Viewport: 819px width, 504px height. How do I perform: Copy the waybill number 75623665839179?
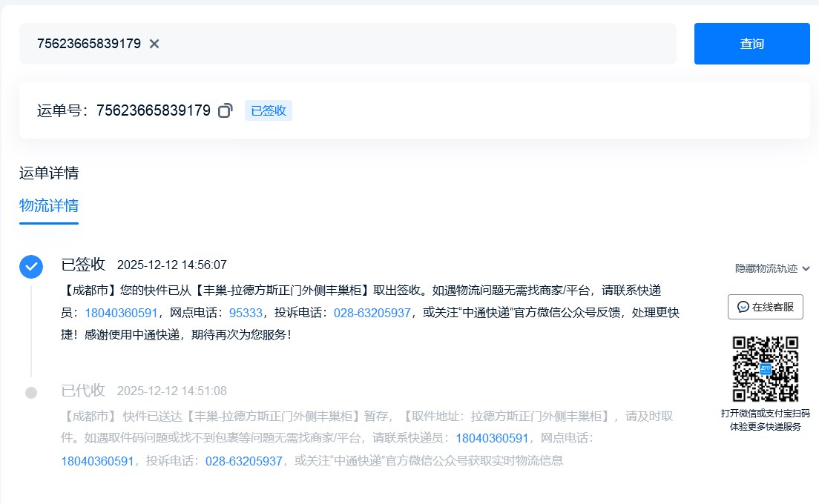226,110
